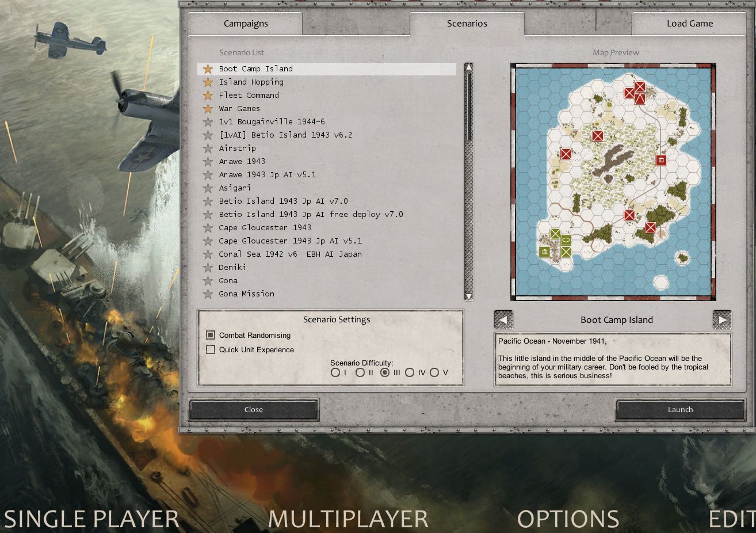Click the star next to War Games

click(x=208, y=108)
